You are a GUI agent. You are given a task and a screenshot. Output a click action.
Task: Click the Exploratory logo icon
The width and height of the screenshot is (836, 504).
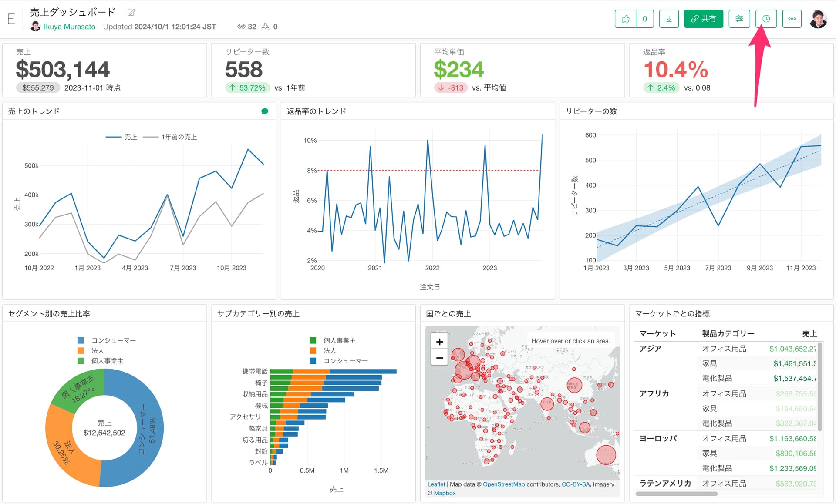(x=11, y=19)
